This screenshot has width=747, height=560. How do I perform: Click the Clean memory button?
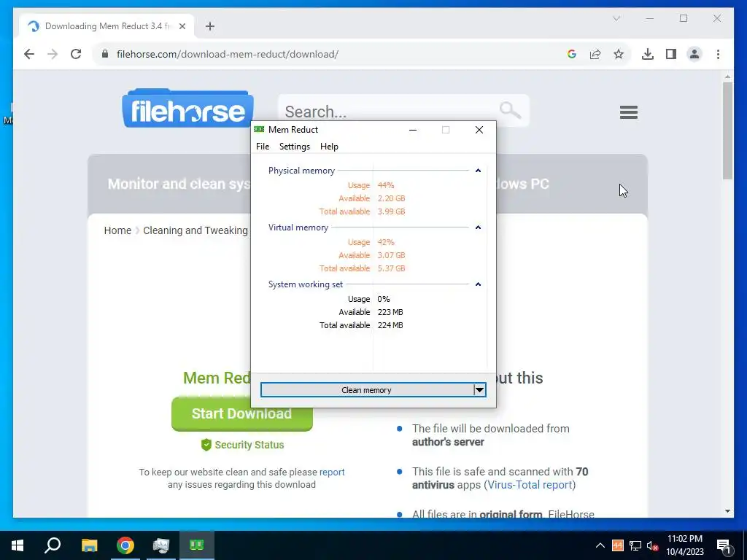pos(366,390)
